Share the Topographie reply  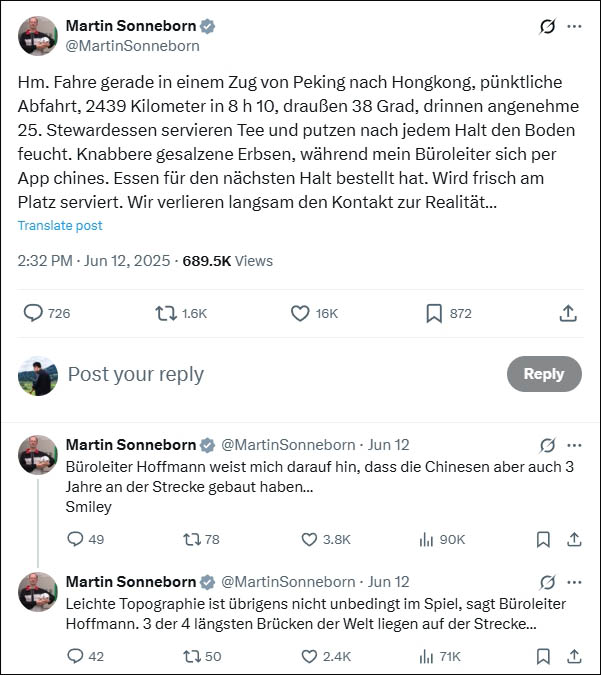[574, 656]
